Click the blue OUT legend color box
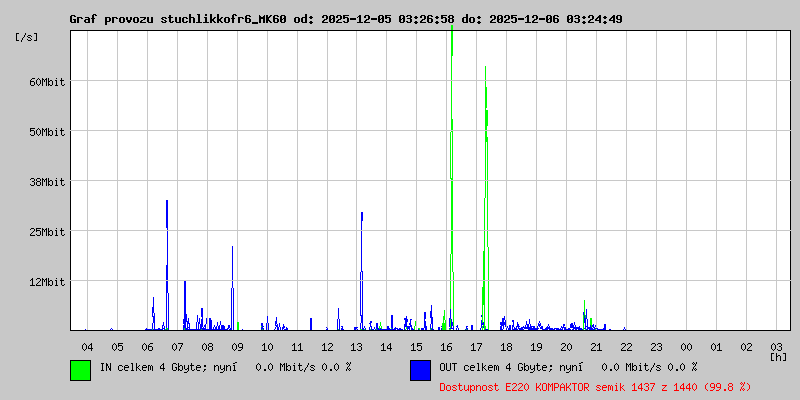Image resolution: width=800 pixels, height=400 pixels. click(420, 370)
